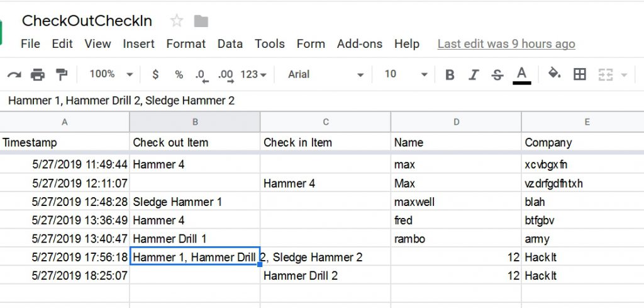The width and height of the screenshot is (644, 308).
Task: Click the redo arrow icon
Action: (14, 75)
